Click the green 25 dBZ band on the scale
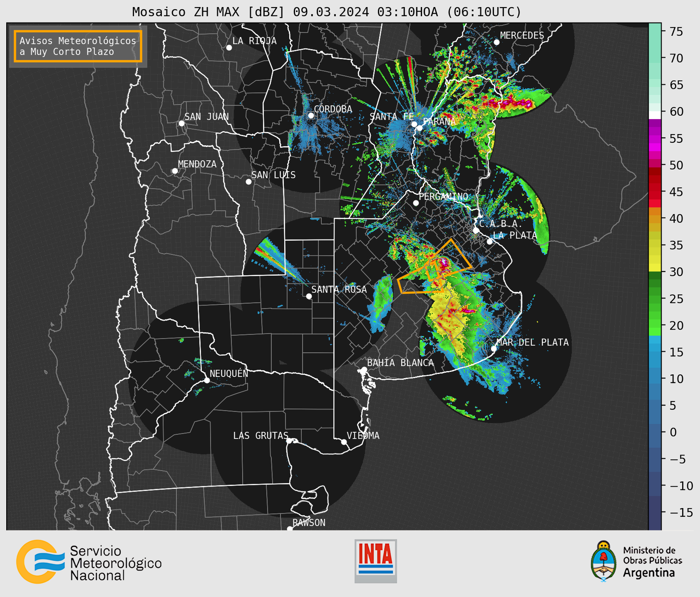The height and width of the screenshot is (597, 700). 655,299
